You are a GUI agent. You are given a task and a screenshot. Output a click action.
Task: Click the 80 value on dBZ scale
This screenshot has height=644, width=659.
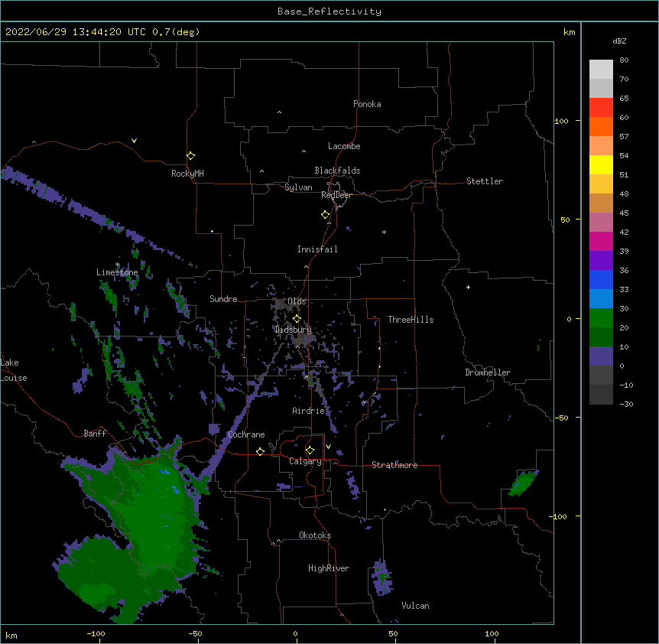point(624,60)
